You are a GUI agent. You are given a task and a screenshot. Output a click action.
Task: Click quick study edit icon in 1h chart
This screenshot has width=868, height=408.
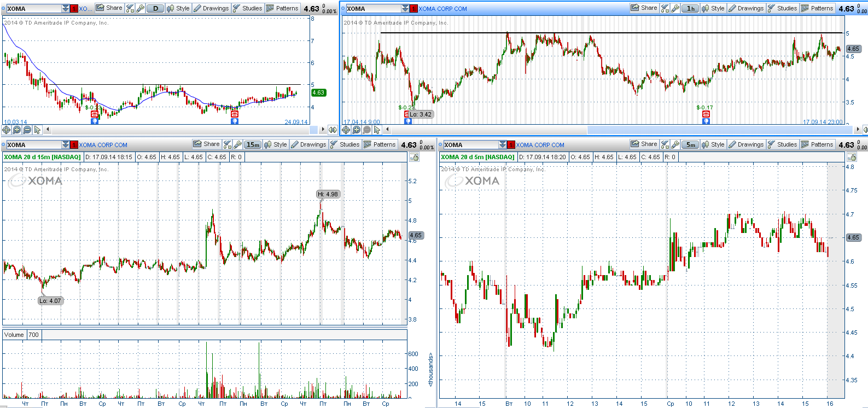(x=665, y=8)
